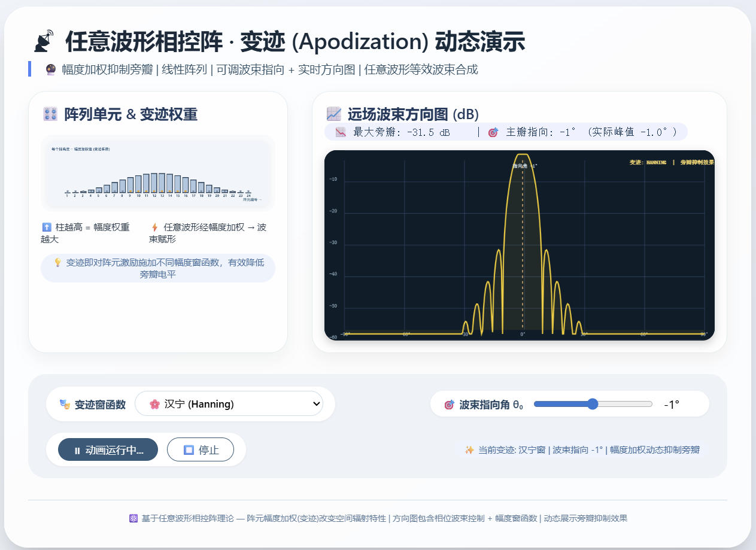Viewport: 756px width, 550px height.
Task: Click the masks icon next to the window function label
Action: 65,405
